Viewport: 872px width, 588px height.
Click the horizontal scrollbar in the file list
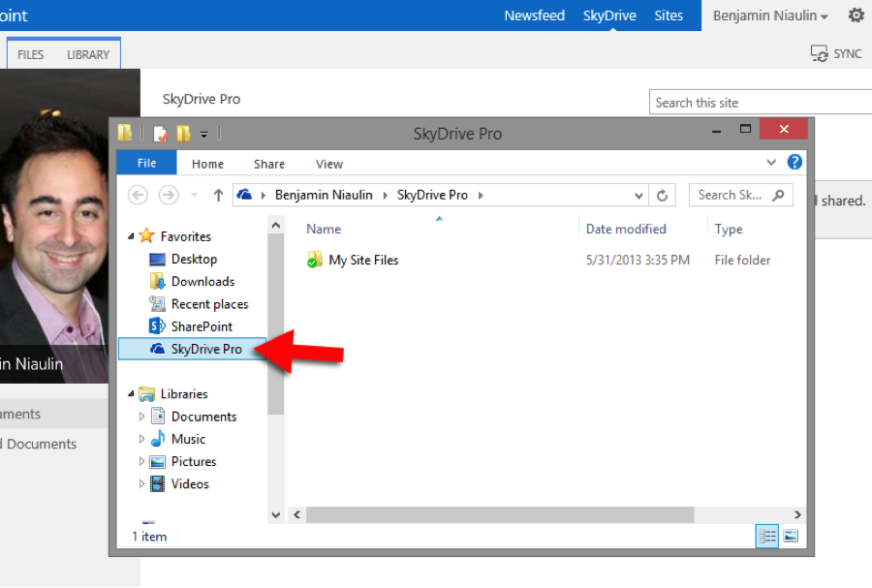(500, 514)
